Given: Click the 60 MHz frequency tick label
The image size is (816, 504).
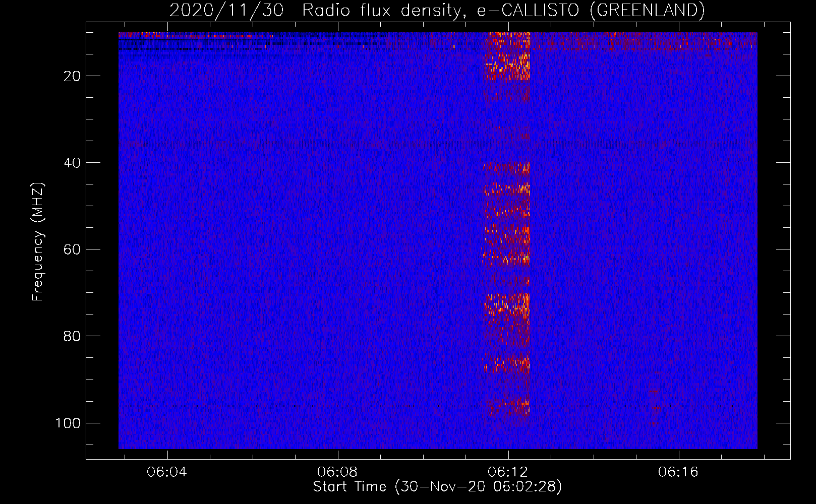Looking at the screenshot, I should coord(72,249).
